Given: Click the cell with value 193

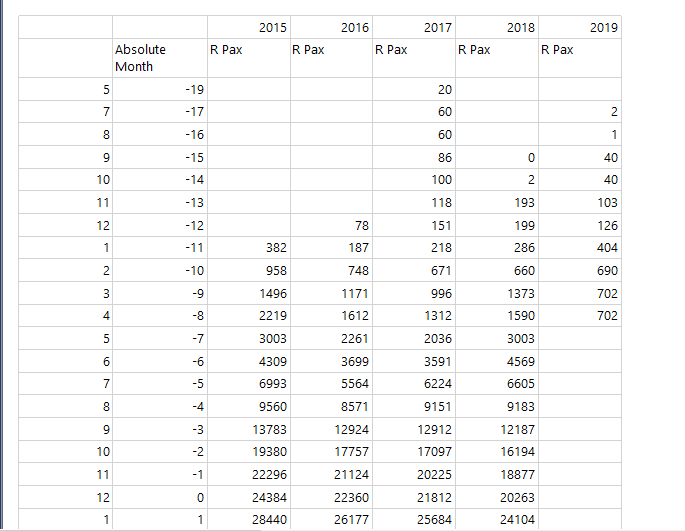Looking at the screenshot, I should coord(497,203).
